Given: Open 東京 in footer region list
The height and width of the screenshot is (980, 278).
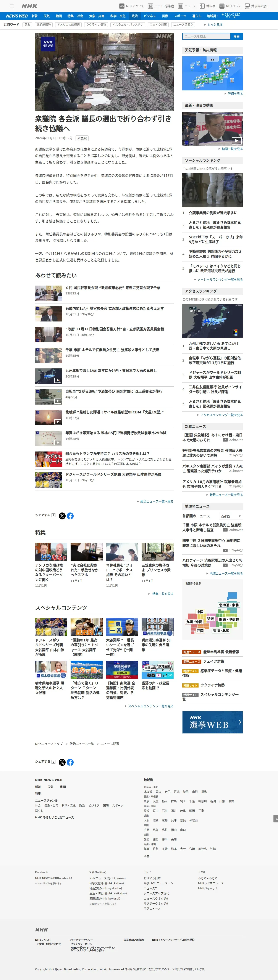Looking at the screenshot, I should click(147, 801).
